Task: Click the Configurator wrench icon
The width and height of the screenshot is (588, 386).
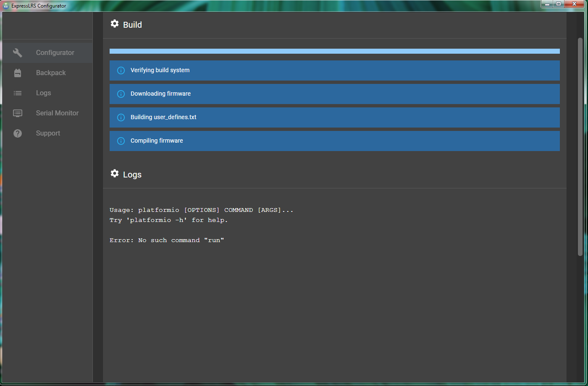Action: 18,53
